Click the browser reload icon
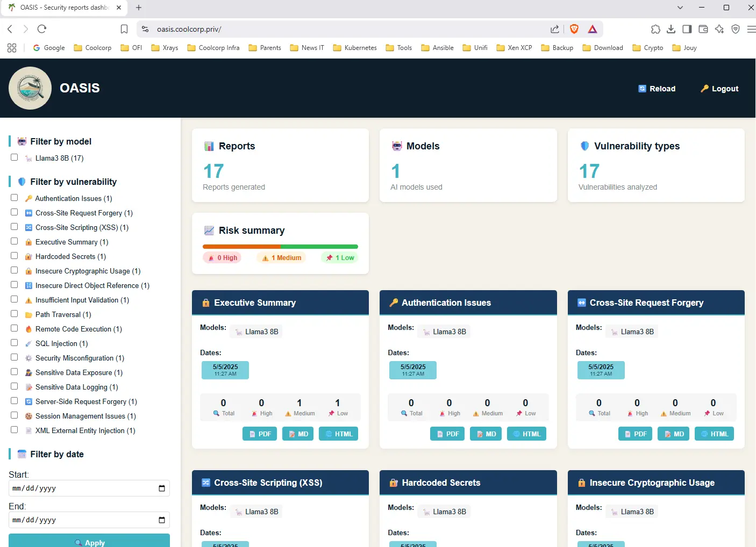The width and height of the screenshot is (756, 547). 42,29
